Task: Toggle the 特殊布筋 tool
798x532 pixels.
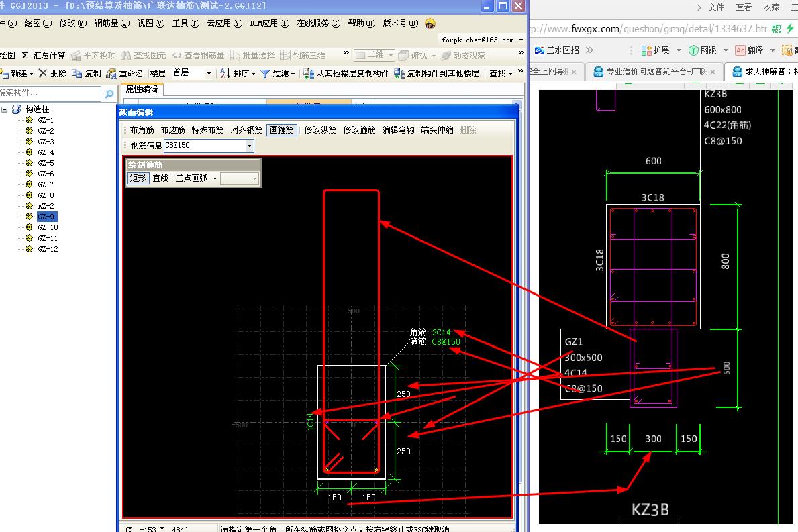Action: (x=207, y=130)
